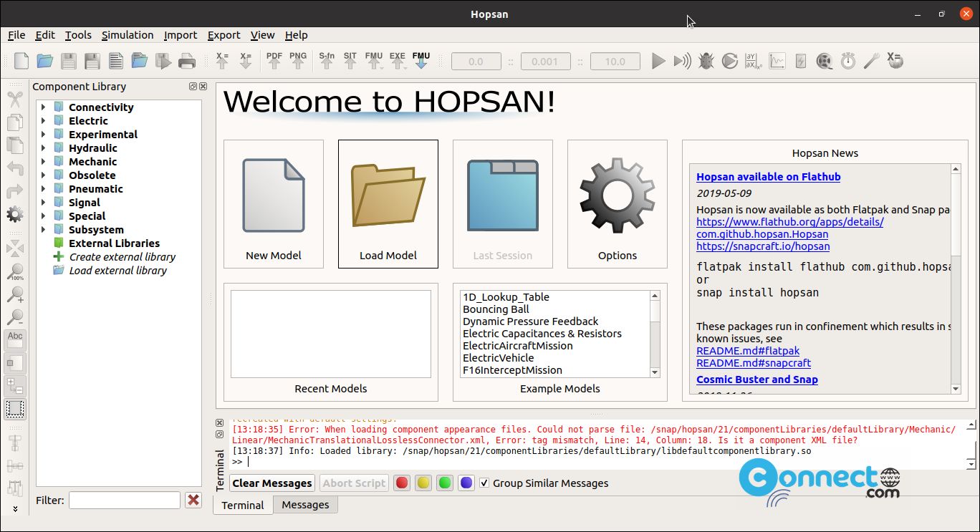Open the Hopsan available on Flathub link

(769, 177)
